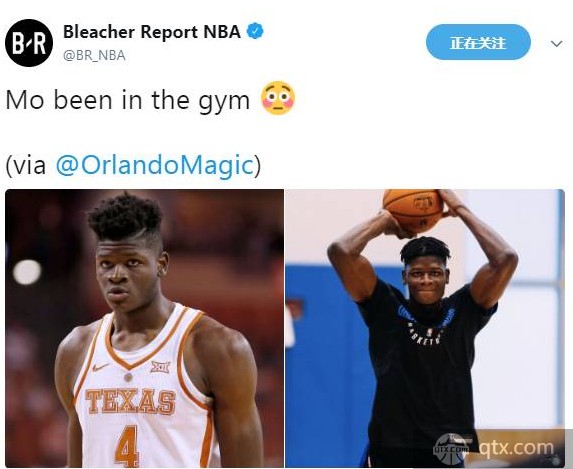Viewport: 573px width, 469px height.
Task: Open the Bleacher Report B/R profile avatar
Action: click(29, 43)
